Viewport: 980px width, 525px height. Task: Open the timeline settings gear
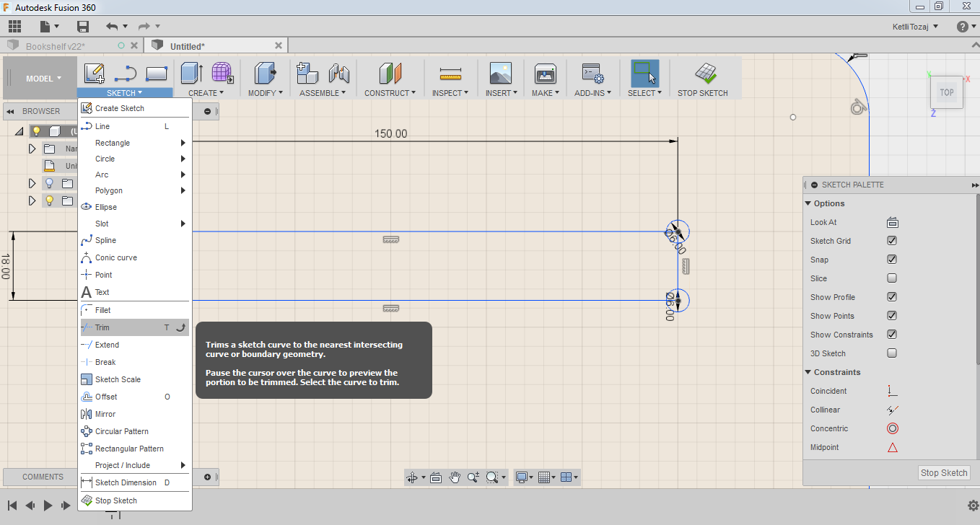(972, 505)
